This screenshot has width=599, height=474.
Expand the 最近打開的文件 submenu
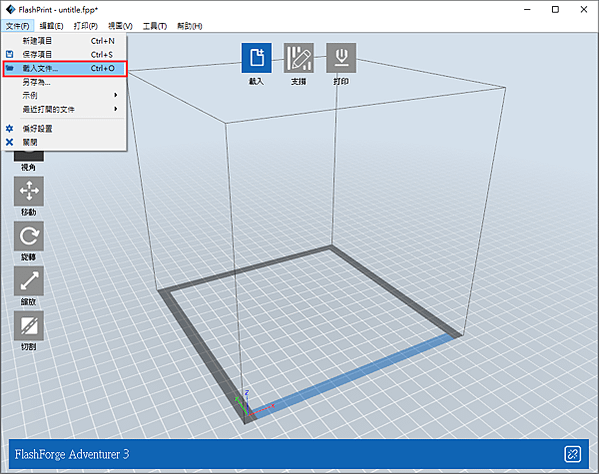(65, 109)
